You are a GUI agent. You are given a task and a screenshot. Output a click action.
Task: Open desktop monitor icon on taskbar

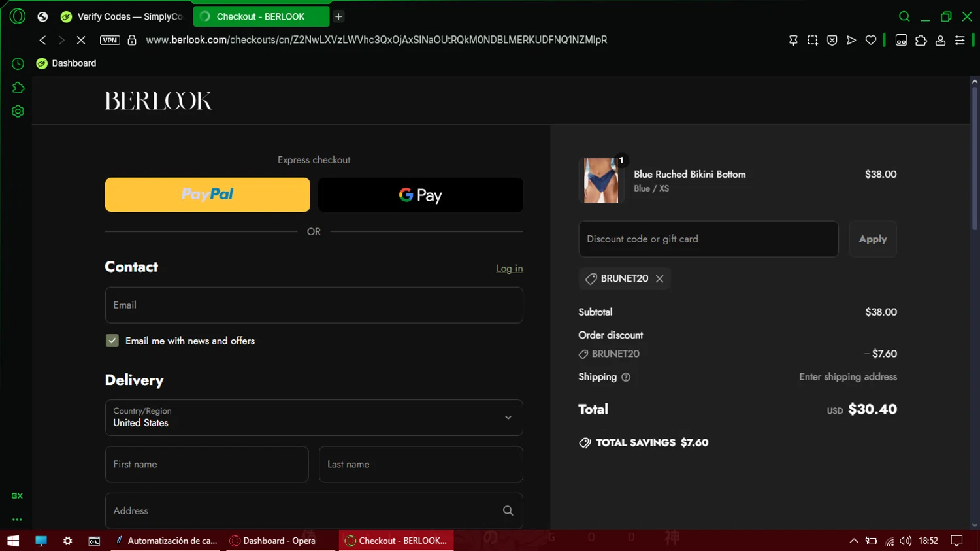click(41, 541)
